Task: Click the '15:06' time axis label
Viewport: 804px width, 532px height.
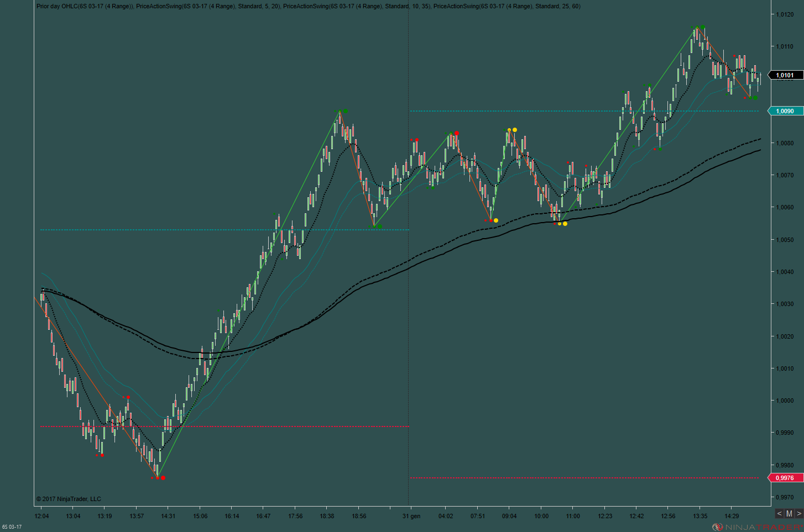Action: pyautogui.click(x=200, y=516)
